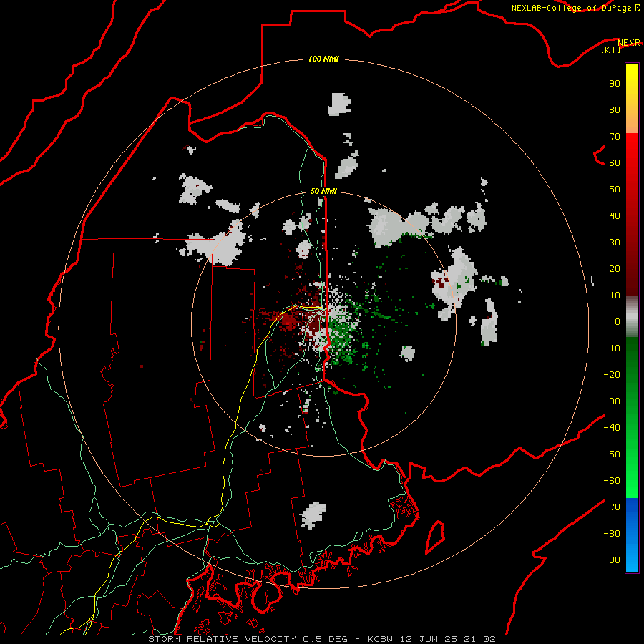Click the '100 NMI' range ring label

click(x=323, y=59)
